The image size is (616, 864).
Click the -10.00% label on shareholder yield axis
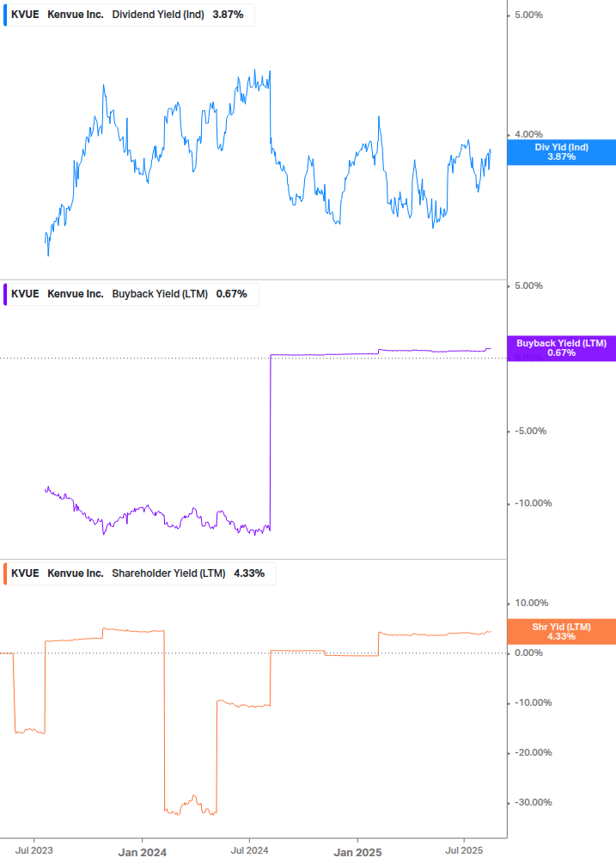[533, 703]
